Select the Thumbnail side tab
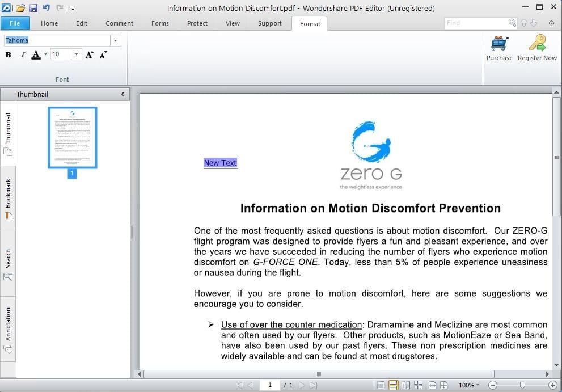 tap(8, 134)
